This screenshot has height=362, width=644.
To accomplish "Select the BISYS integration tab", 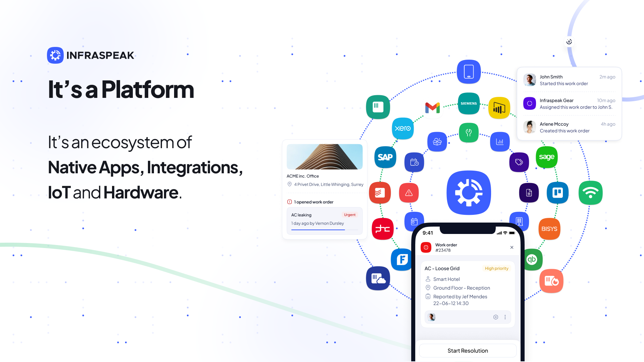I will pos(548,227).
